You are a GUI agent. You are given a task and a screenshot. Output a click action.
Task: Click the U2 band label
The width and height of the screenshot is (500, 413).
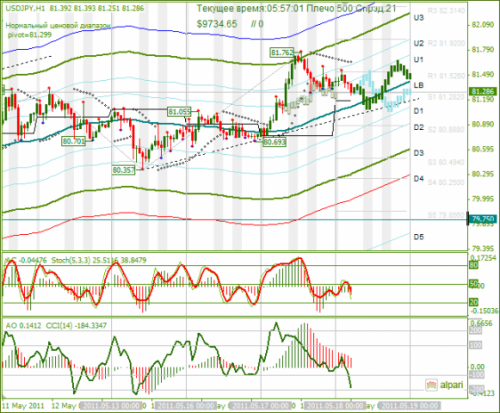[x=419, y=43]
